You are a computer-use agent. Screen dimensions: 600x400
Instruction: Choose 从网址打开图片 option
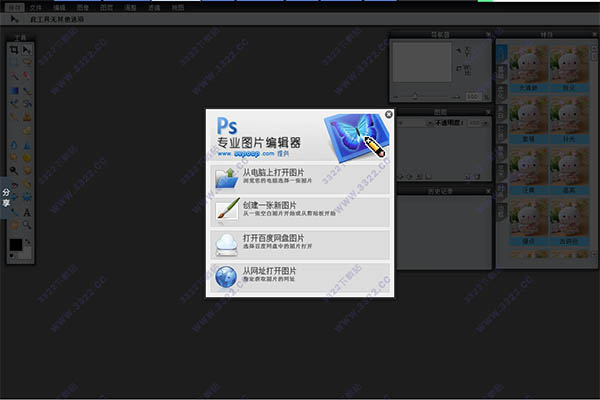(x=300, y=277)
